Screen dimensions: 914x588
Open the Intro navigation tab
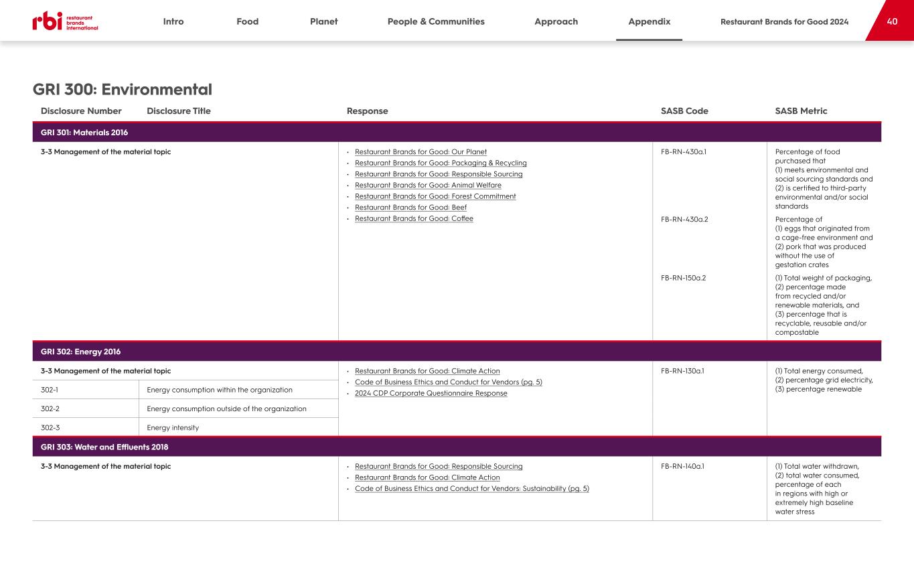click(x=173, y=21)
